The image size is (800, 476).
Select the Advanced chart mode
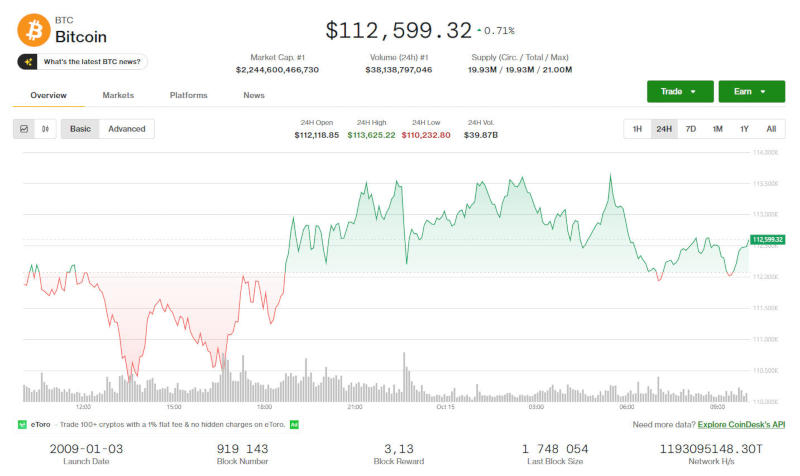pyautogui.click(x=127, y=129)
